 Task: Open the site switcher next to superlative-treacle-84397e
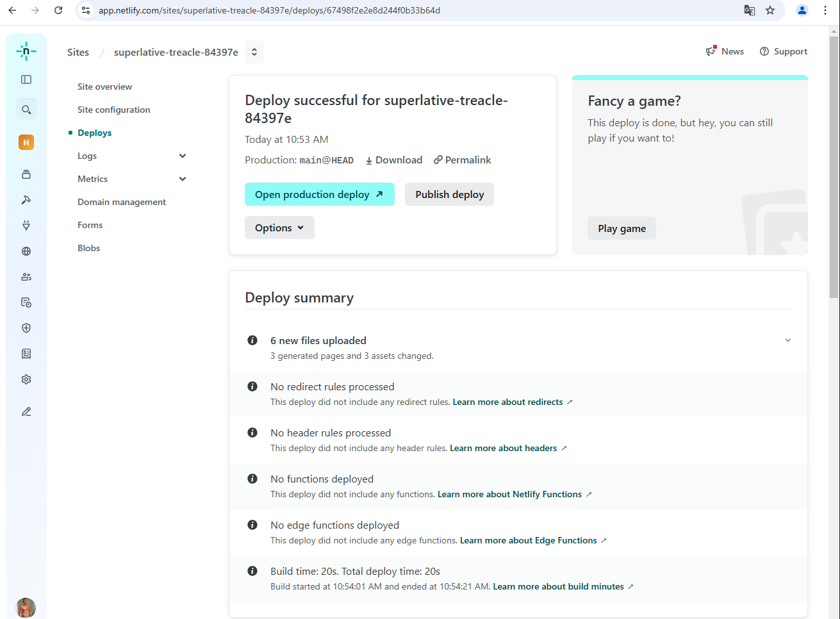pyautogui.click(x=254, y=52)
